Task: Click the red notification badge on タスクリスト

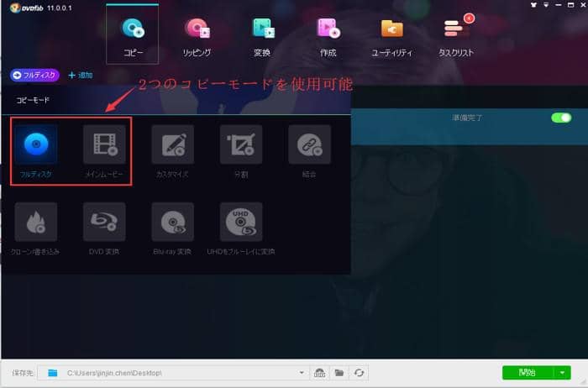Action: (x=469, y=18)
